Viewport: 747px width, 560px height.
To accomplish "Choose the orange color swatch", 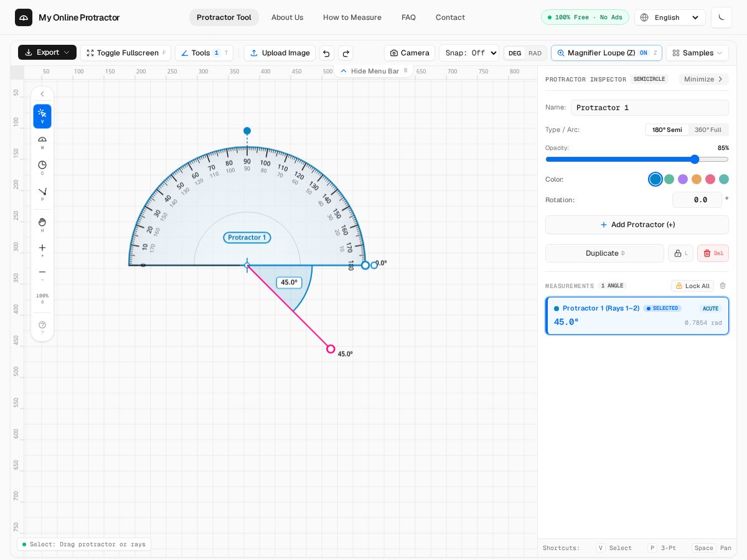I will click(x=697, y=179).
